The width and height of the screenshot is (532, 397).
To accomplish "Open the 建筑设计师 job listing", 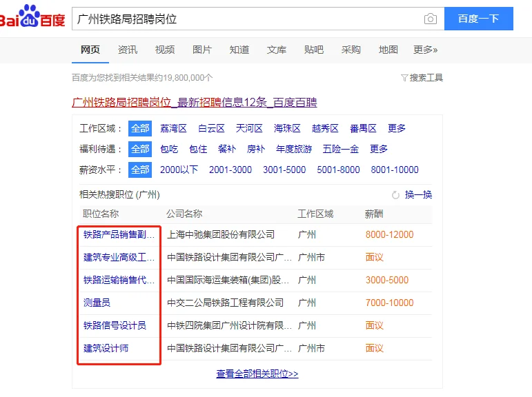I will point(106,348).
